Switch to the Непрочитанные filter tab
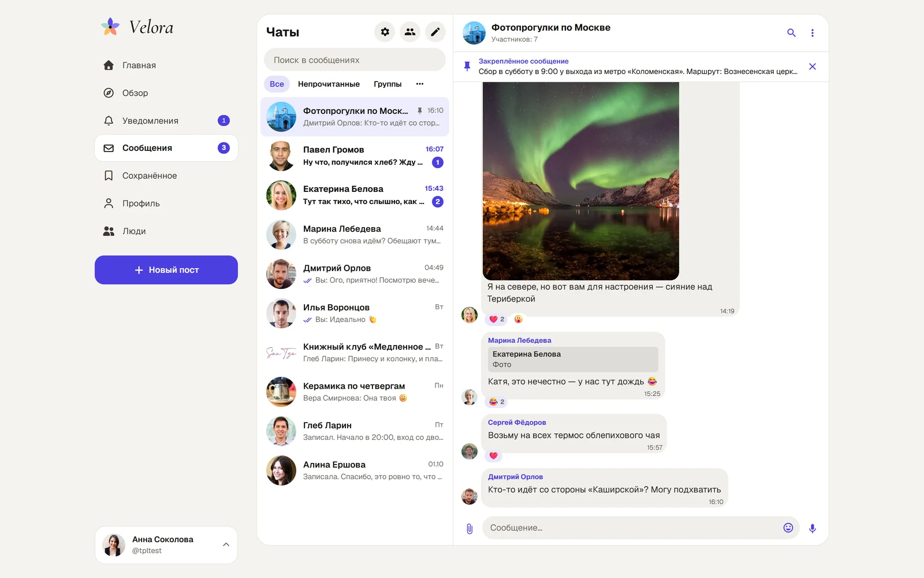The width and height of the screenshot is (924, 578). click(x=329, y=84)
